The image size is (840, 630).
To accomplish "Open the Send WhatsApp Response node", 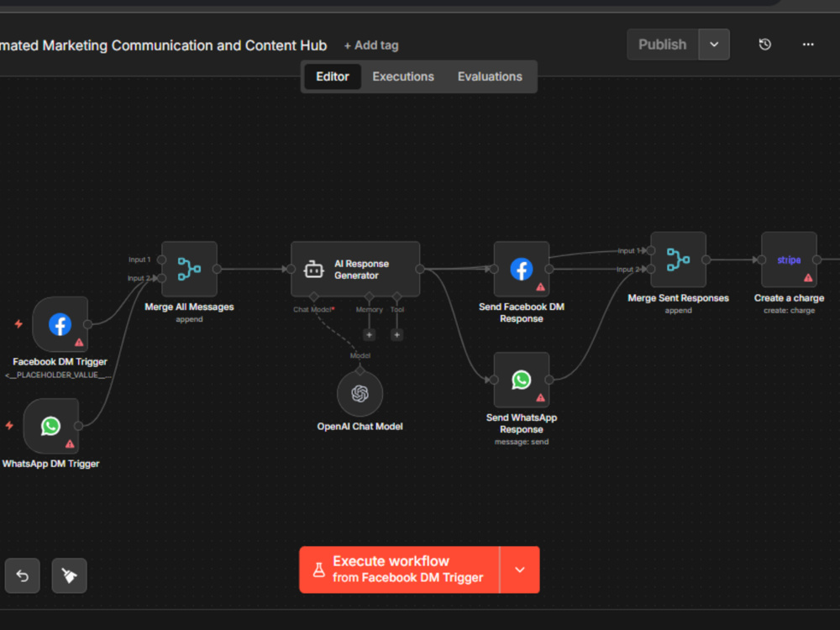I will click(x=522, y=380).
